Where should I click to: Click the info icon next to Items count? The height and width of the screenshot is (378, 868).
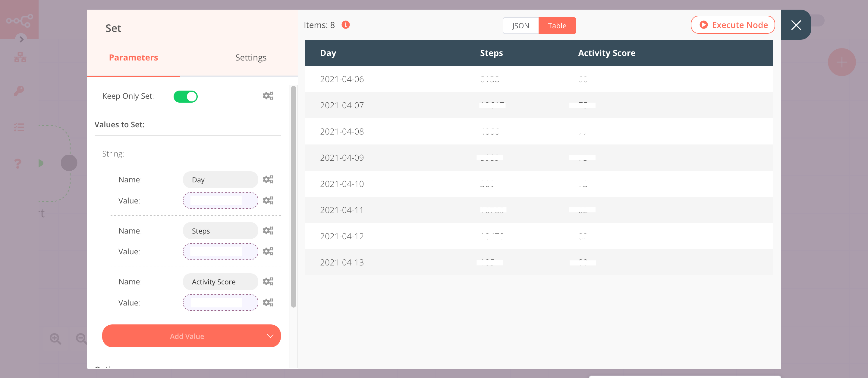pyautogui.click(x=347, y=24)
